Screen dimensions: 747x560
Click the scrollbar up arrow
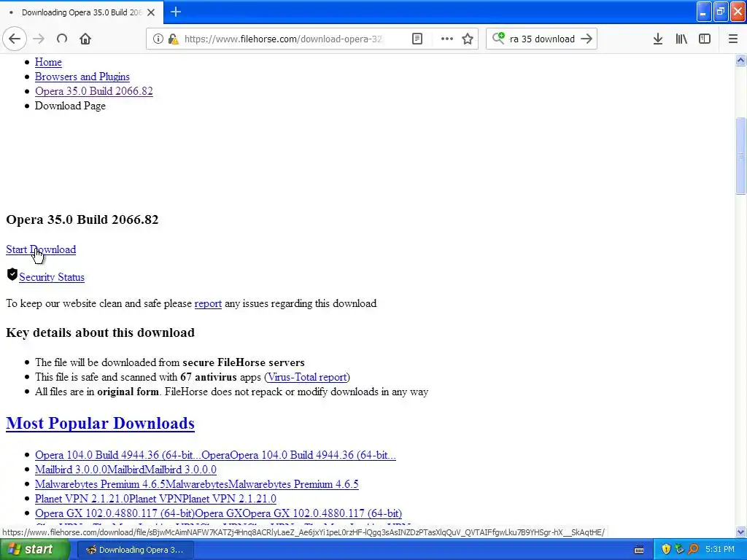pyautogui.click(x=740, y=60)
